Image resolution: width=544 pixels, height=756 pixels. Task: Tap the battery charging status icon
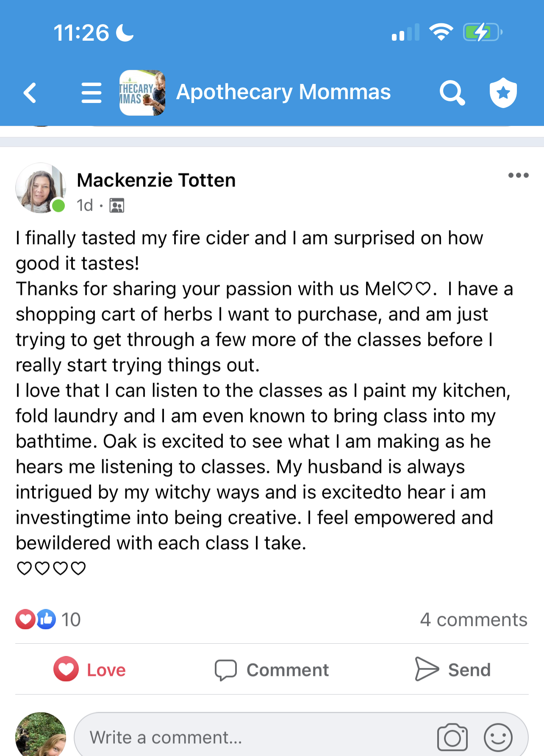tap(483, 32)
